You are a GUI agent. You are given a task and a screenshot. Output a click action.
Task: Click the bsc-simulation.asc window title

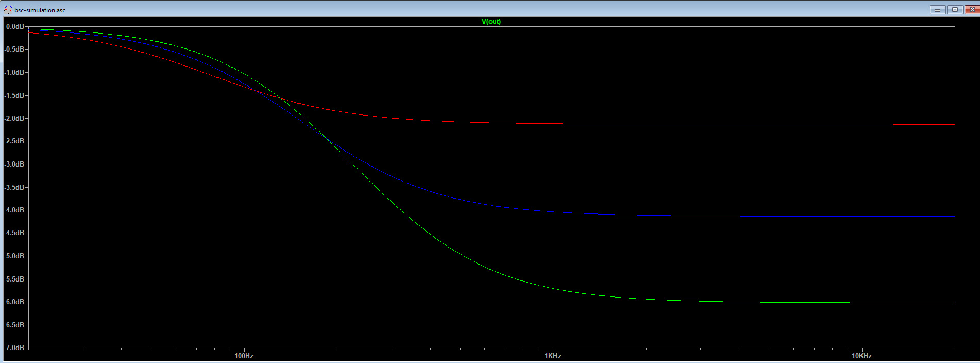pyautogui.click(x=40, y=10)
